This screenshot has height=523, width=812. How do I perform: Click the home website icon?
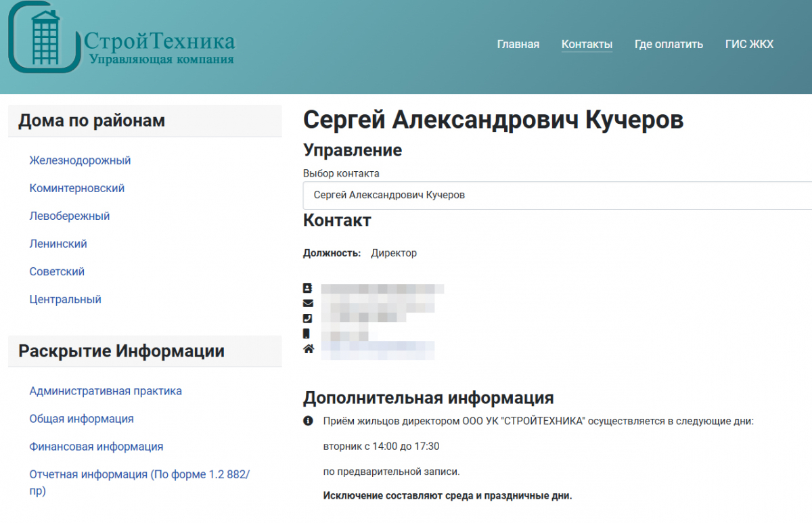(x=309, y=349)
